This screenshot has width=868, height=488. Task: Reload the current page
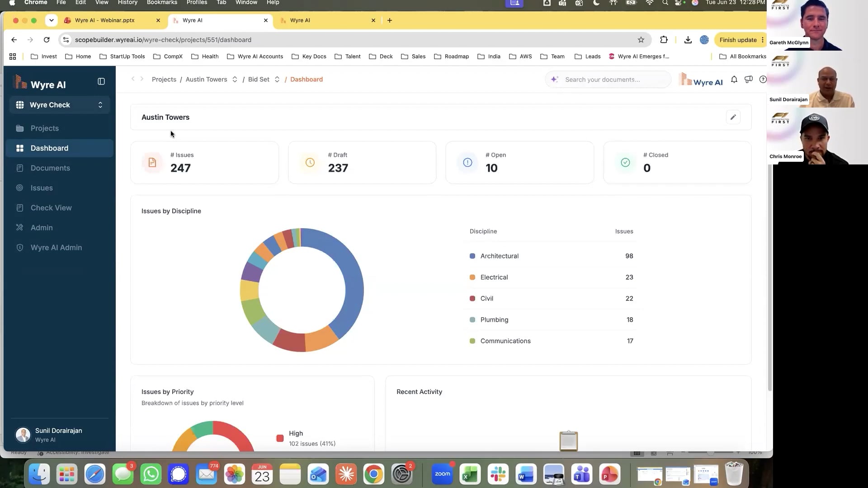pos(47,40)
